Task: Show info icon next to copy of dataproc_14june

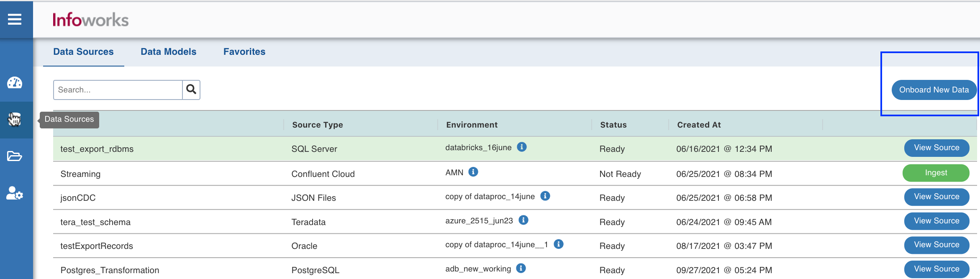Action: pyautogui.click(x=545, y=196)
